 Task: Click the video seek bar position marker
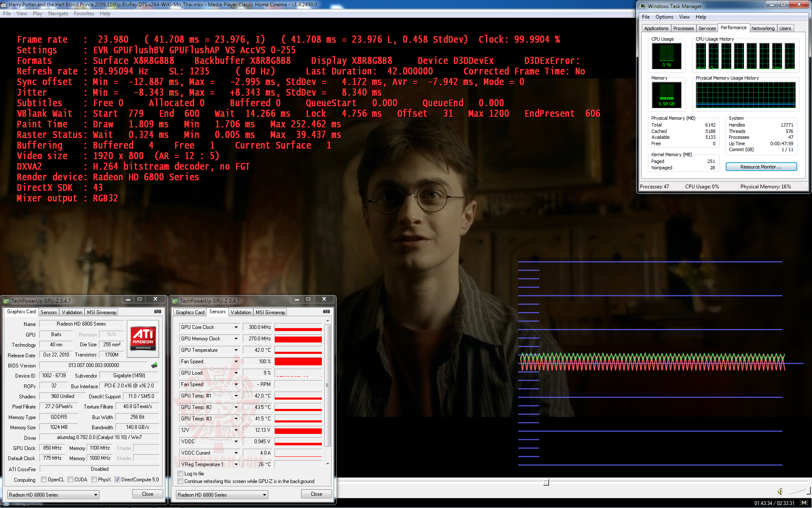pyautogui.click(x=546, y=483)
